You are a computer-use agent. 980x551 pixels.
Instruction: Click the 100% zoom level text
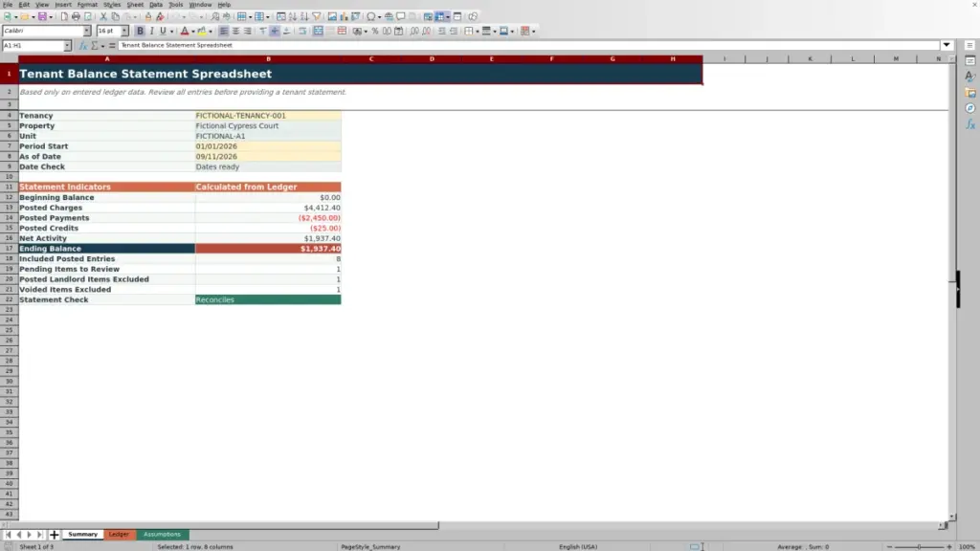(967, 546)
